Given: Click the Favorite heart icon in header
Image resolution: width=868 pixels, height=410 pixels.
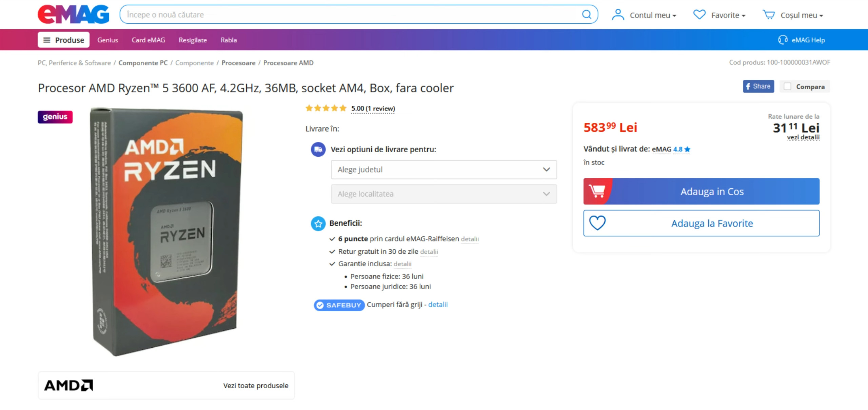Looking at the screenshot, I should (699, 15).
